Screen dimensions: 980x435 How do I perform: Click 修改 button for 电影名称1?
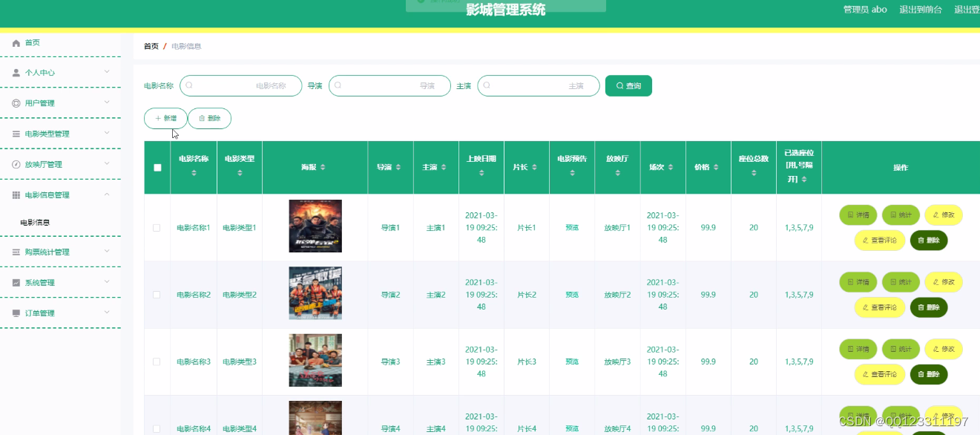pos(944,215)
